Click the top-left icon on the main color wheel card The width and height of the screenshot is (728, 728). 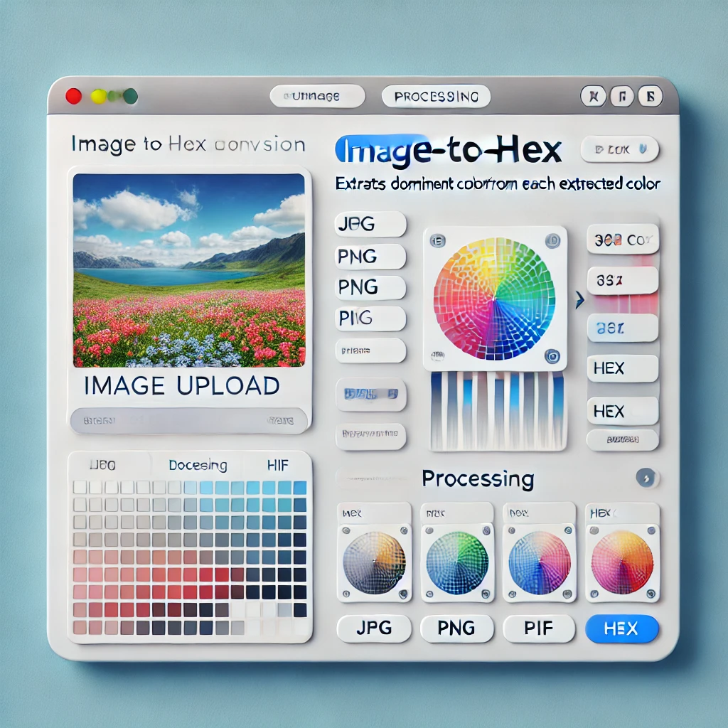437,241
